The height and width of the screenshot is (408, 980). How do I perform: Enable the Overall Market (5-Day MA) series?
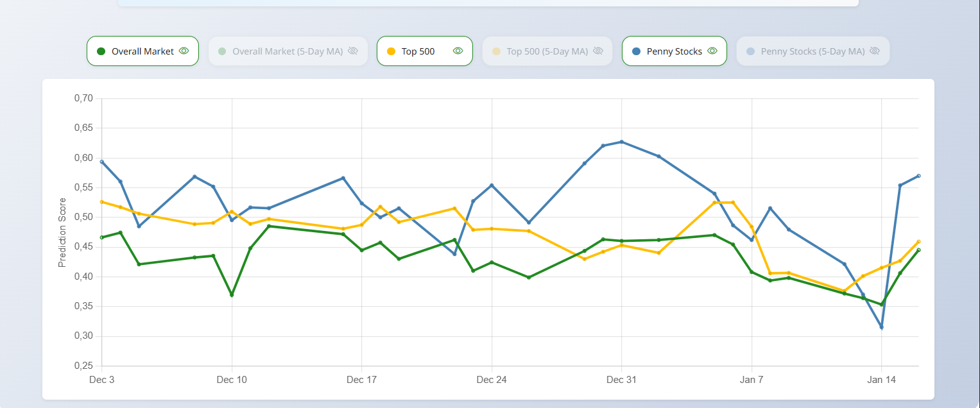click(x=288, y=51)
